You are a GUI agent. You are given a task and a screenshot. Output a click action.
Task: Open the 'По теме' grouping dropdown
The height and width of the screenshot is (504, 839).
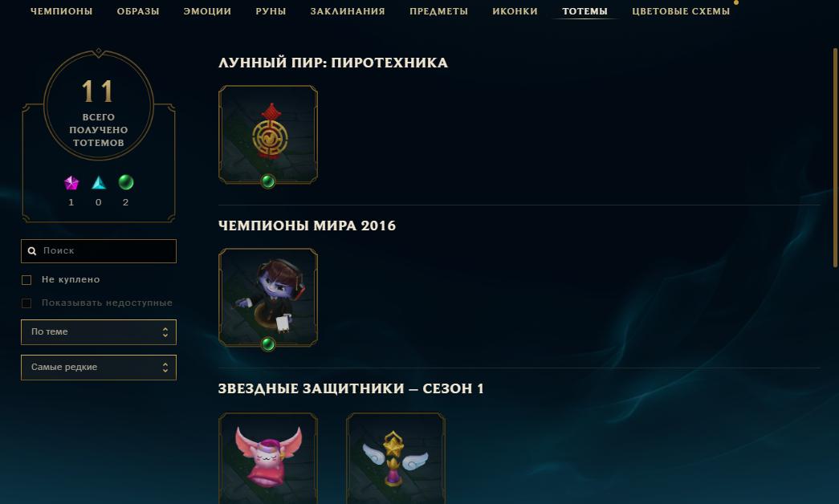click(x=99, y=332)
